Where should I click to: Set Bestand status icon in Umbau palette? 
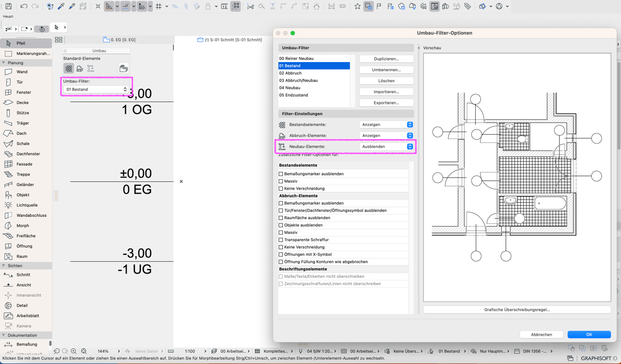click(x=69, y=68)
